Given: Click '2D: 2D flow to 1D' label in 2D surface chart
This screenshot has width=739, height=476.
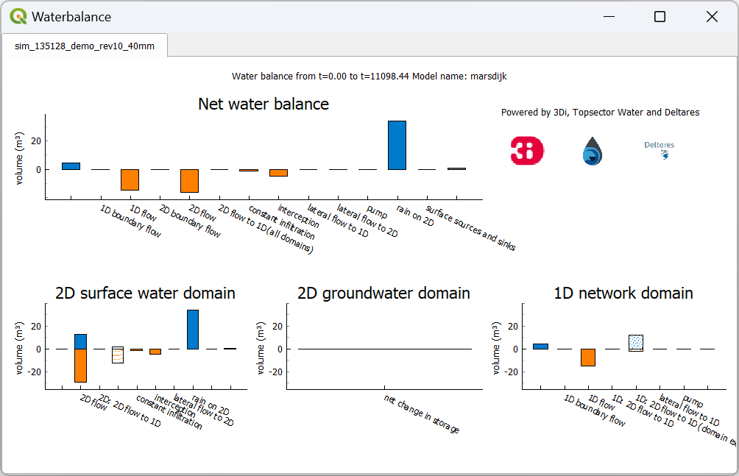Looking at the screenshot, I should (130, 411).
